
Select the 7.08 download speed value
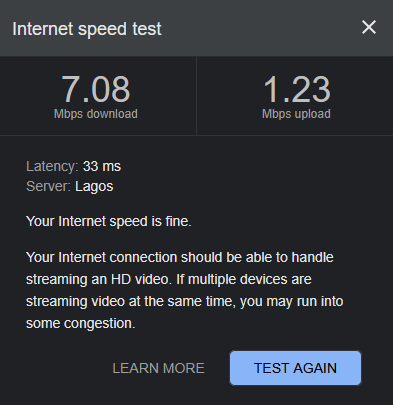coord(96,89)
